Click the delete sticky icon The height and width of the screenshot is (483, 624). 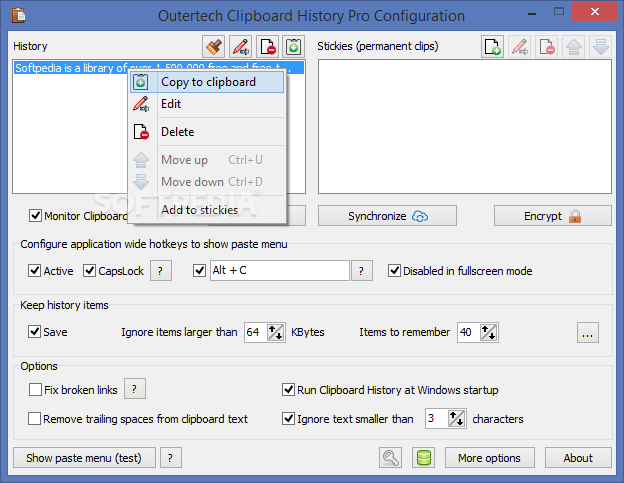coord(546,47)
